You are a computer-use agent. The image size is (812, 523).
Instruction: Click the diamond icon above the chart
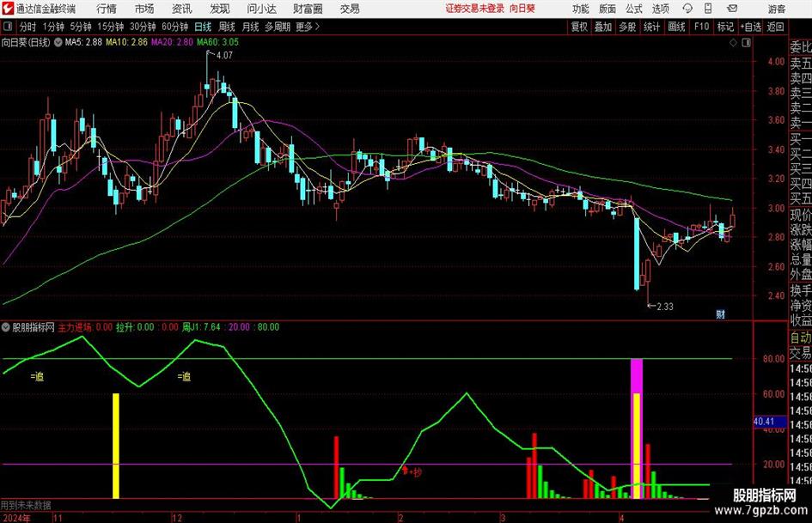coord(733,43)
